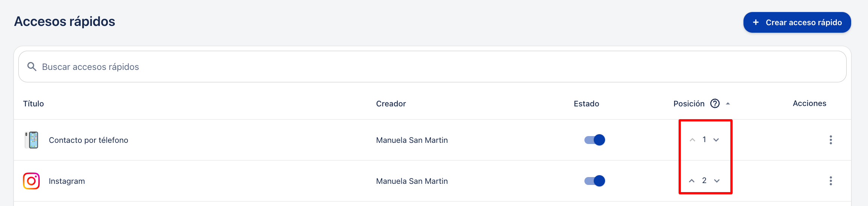Image resolution: width=868 pixels, height=206 pixels.
Task: Click the search magnifier icon
Action: click(32, 67)
